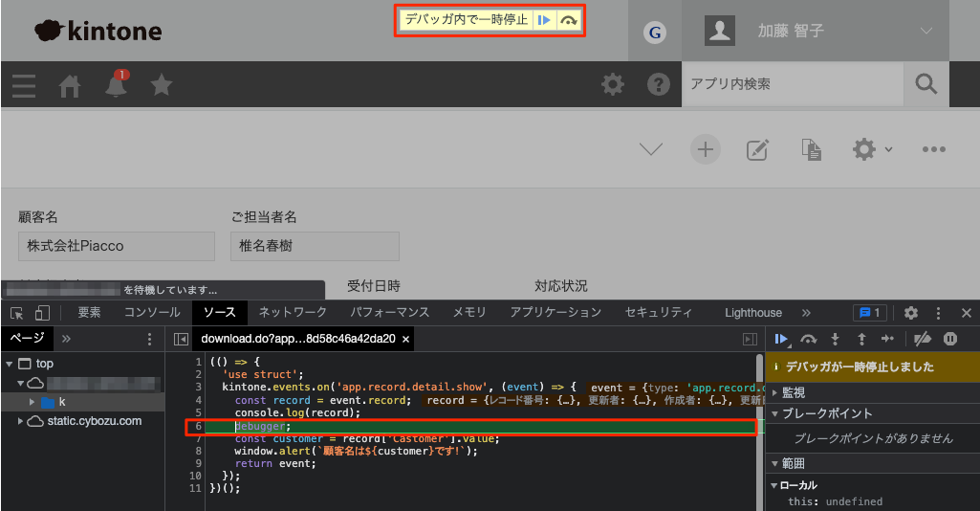Expand static.cybozu.com tree node
Screen dimensions: 980x511
[x=21, y=422]
